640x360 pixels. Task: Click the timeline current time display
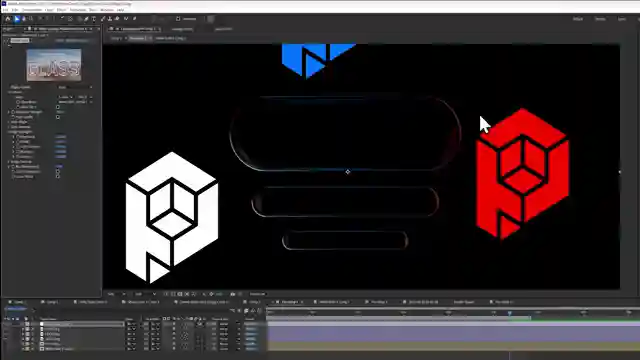click(16, 309)
